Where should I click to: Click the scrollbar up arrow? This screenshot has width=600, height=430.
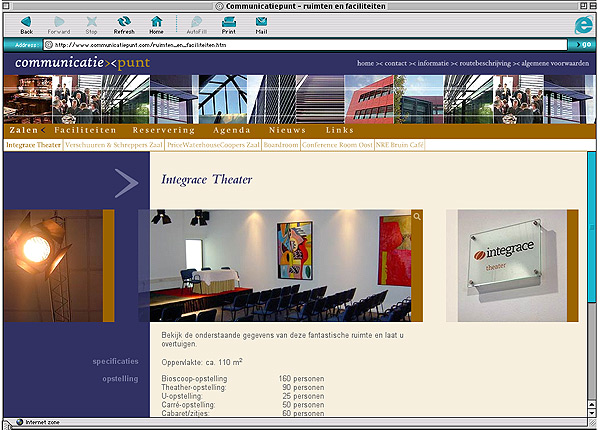pyautogui.click(x=592, y=404)
